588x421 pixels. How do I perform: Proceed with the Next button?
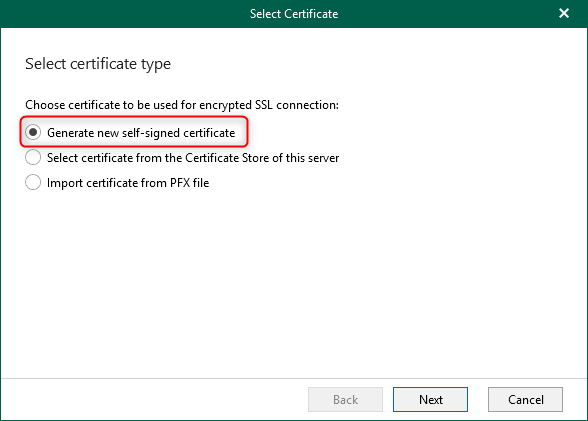(430, 400)
